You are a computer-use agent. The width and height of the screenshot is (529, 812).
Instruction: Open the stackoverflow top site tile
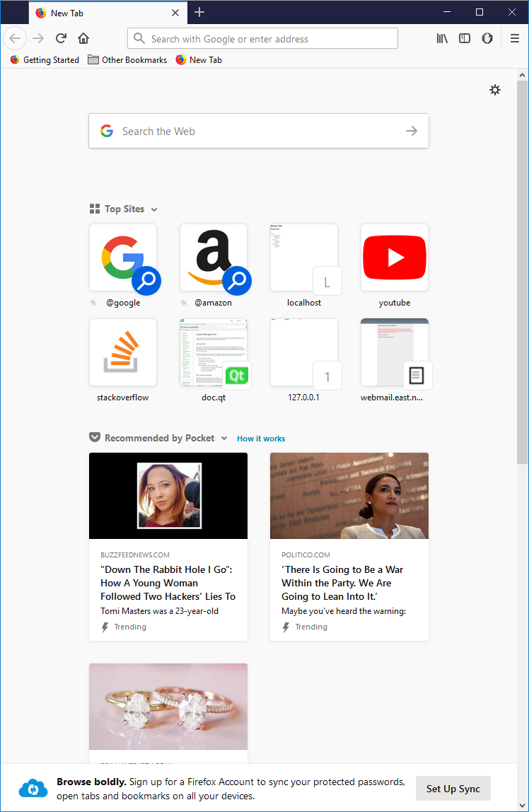click(x=123, y=353)
